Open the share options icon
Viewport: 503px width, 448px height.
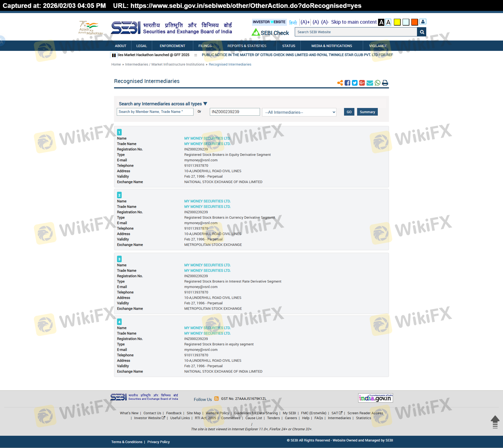(340, 83)
